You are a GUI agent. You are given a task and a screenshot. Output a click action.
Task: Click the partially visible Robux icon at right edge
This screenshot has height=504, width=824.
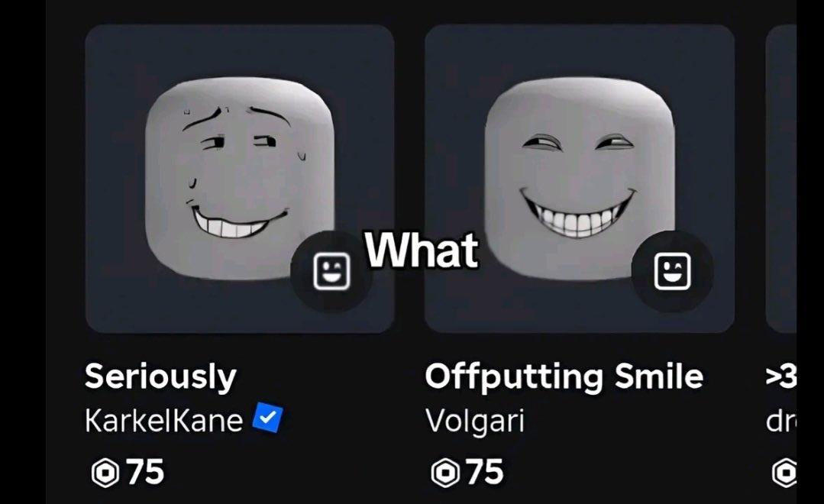(784, 473)
